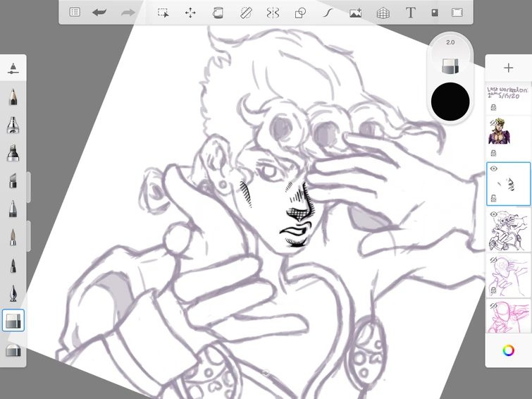Open the Brush Library settings
This screenshot has height=399, width=532.
pyautogui.click(x=13, y=68)
